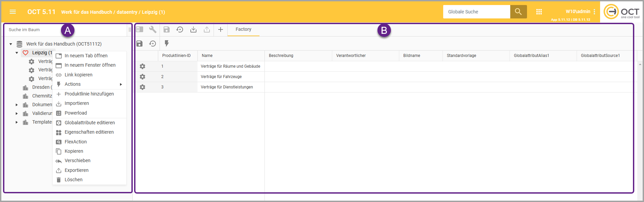Select Produktlinie hinzufügen from context menu
Image resolution: width=644 pixels, height=202 pixels.
coord(89,94)
